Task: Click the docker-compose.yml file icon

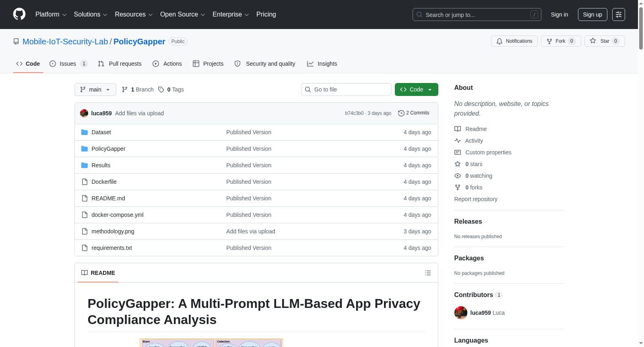Action: [85, 215]
